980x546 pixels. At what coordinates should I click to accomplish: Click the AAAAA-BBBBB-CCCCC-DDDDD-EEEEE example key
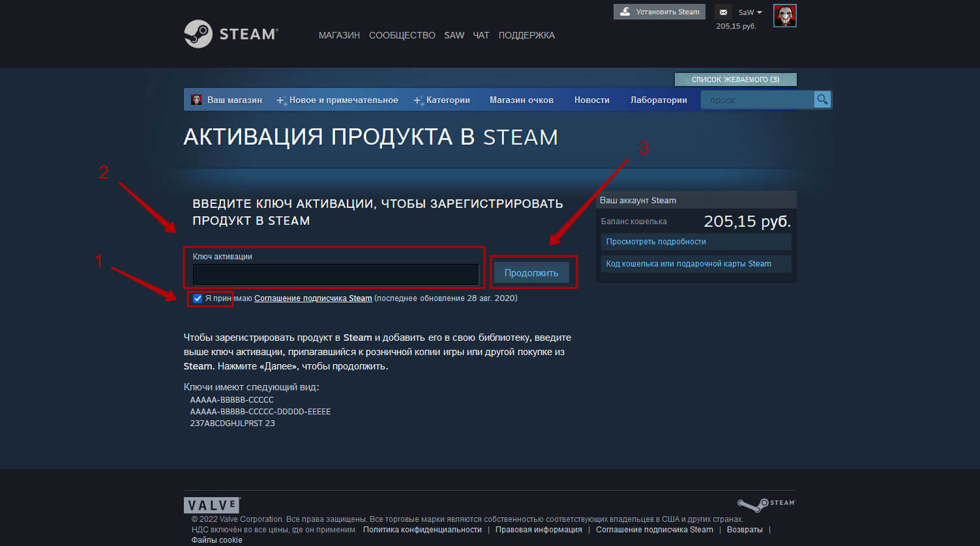[260, 412]
